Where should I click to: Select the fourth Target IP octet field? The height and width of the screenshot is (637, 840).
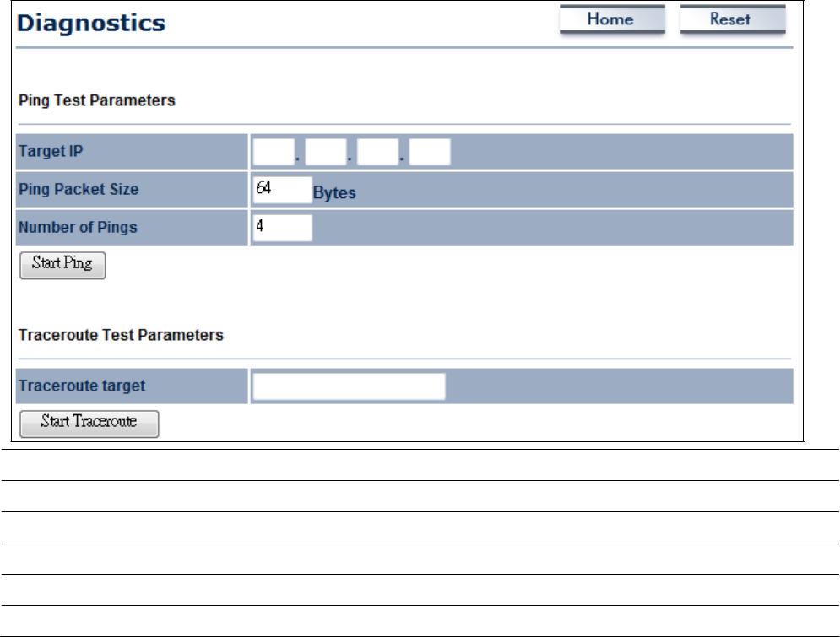[430, 152]
